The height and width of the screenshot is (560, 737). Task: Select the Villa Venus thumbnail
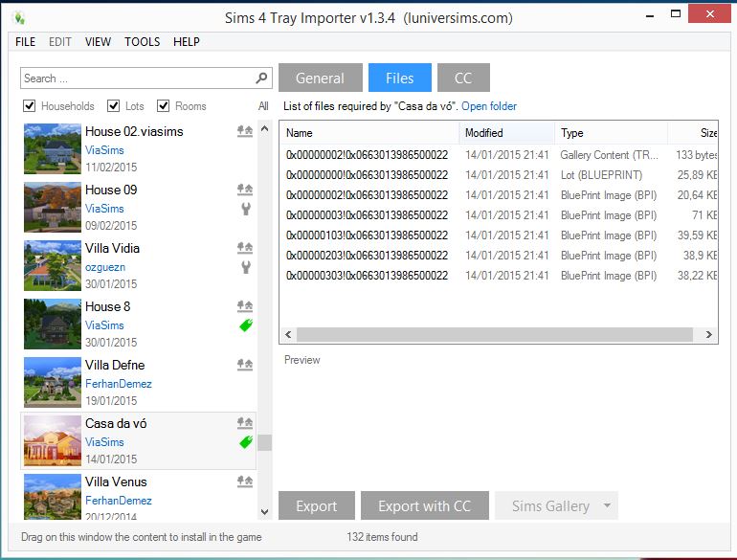click(53, 497)
